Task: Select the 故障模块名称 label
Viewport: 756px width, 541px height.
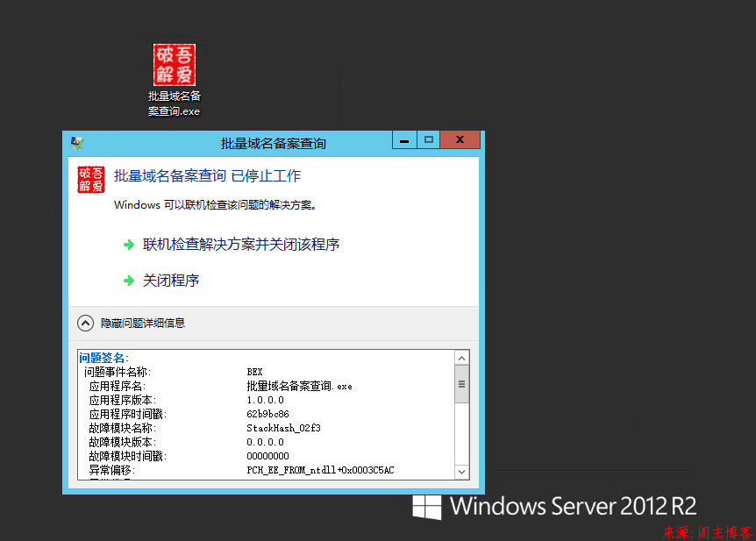Action: click(x=123, y=428)
